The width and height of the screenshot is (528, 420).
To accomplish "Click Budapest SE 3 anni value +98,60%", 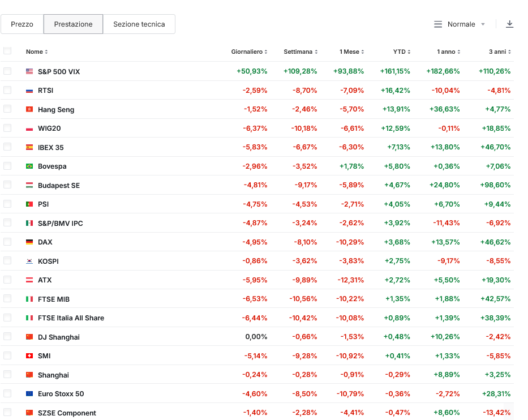I will [495, 185].
